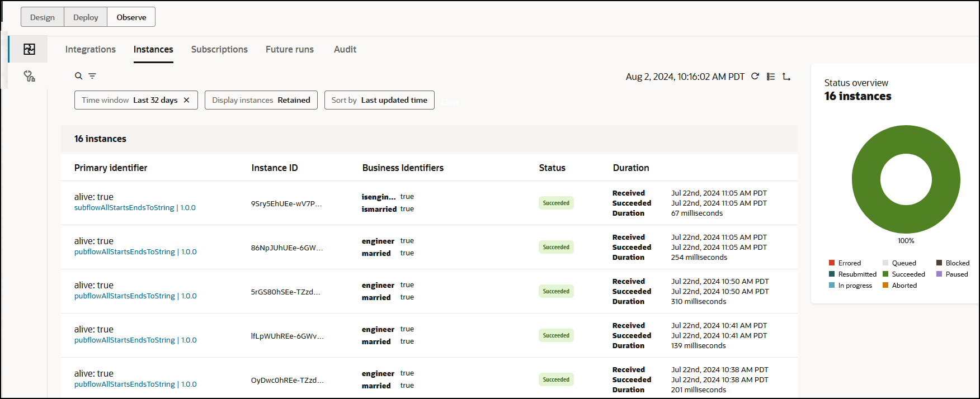Open the Future runs tab
The height and width of the screenshot is (399, 980).
click(289, 49)
